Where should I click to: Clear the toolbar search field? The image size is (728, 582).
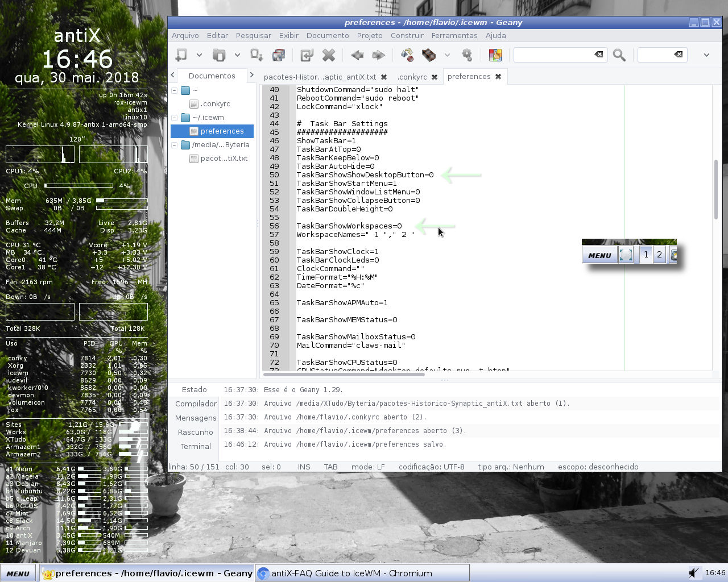click(x=599, y=55)
